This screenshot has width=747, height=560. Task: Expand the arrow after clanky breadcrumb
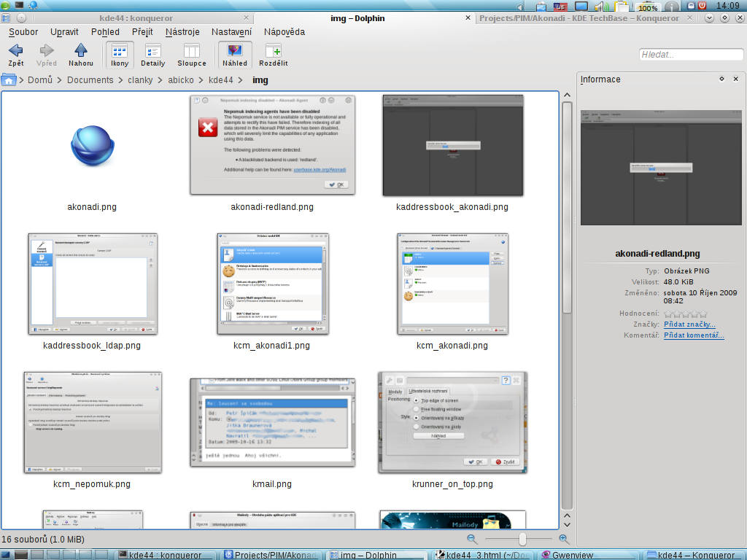point(160,80)
